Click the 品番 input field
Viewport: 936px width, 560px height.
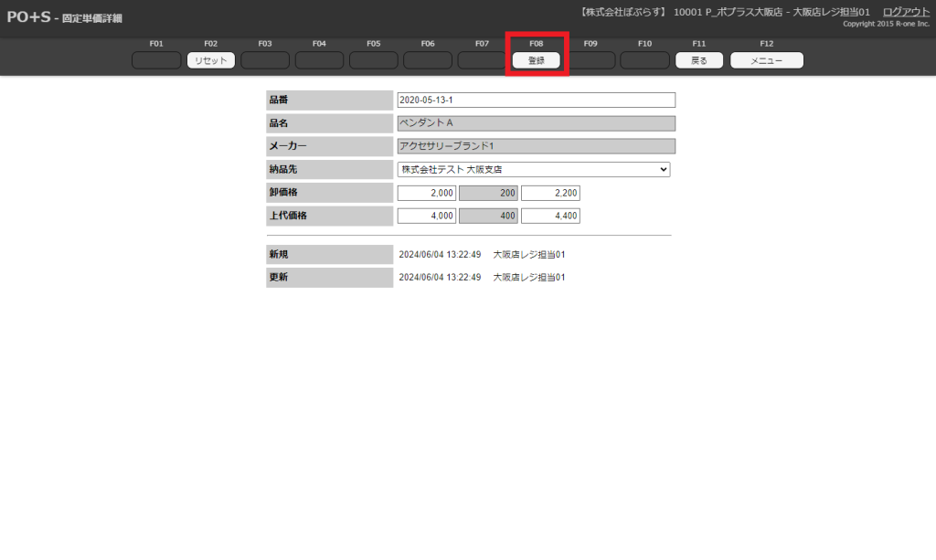(536, 100)
